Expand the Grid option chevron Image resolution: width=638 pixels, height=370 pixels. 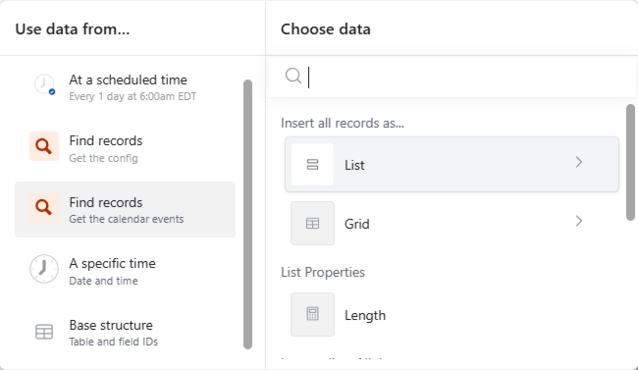[x=579, y=221]
